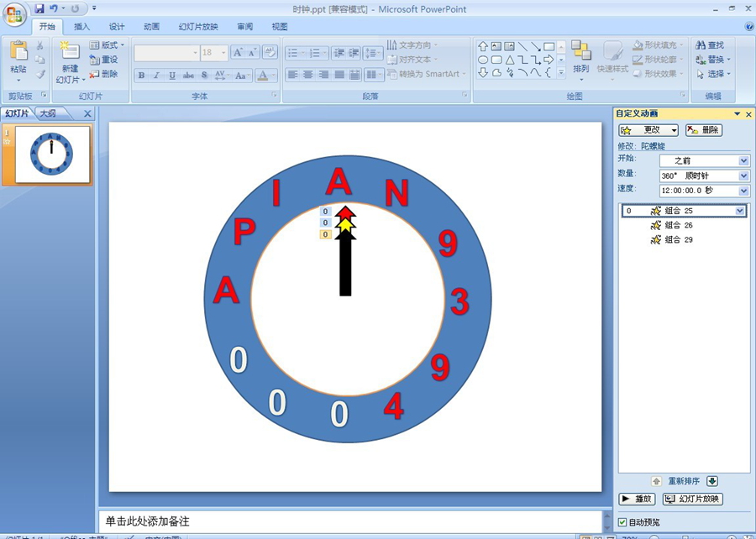Open the 开始 start timing dropdown

pos(743,161)
